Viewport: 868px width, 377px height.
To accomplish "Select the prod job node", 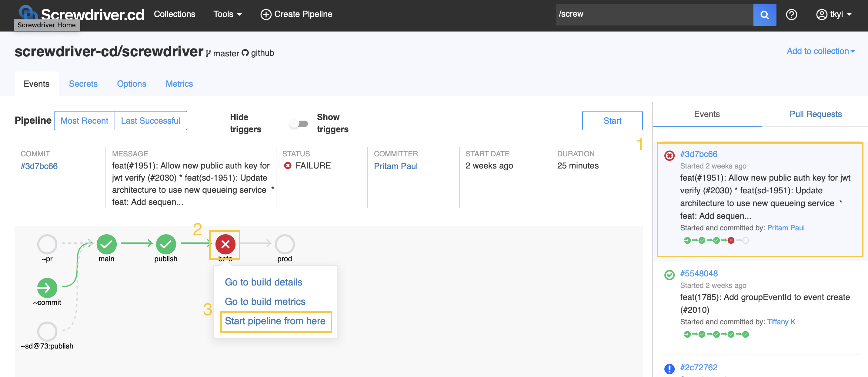I will click(285, 244).
